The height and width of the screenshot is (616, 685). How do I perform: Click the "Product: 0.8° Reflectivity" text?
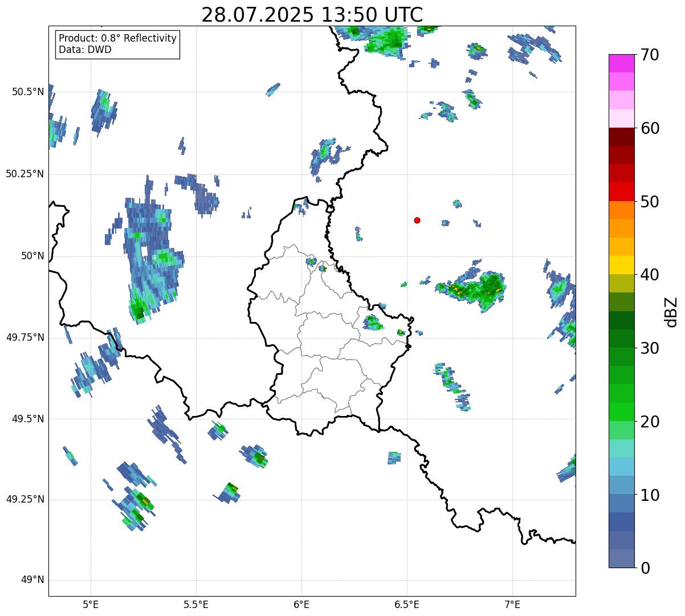[118, 38]
